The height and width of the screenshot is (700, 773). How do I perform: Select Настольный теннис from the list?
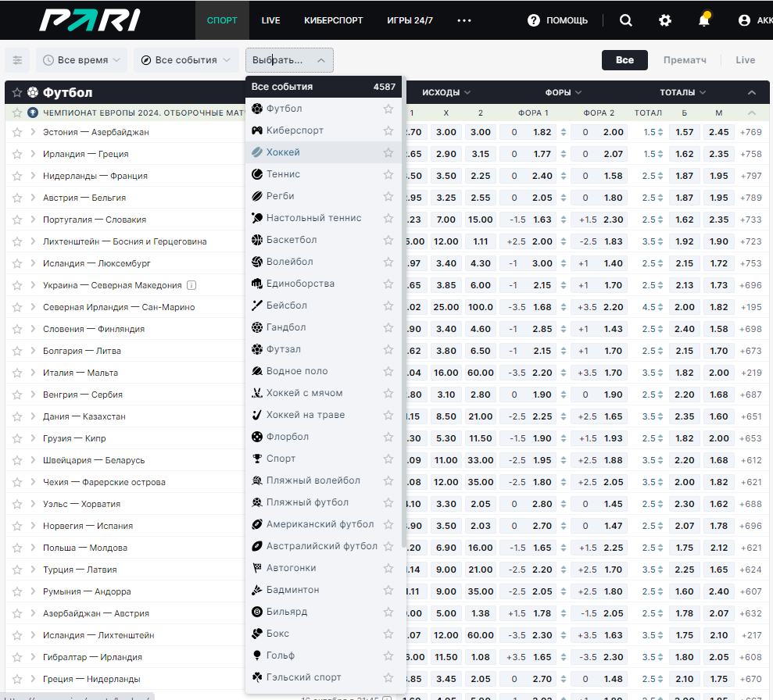[x=313, y=218]
